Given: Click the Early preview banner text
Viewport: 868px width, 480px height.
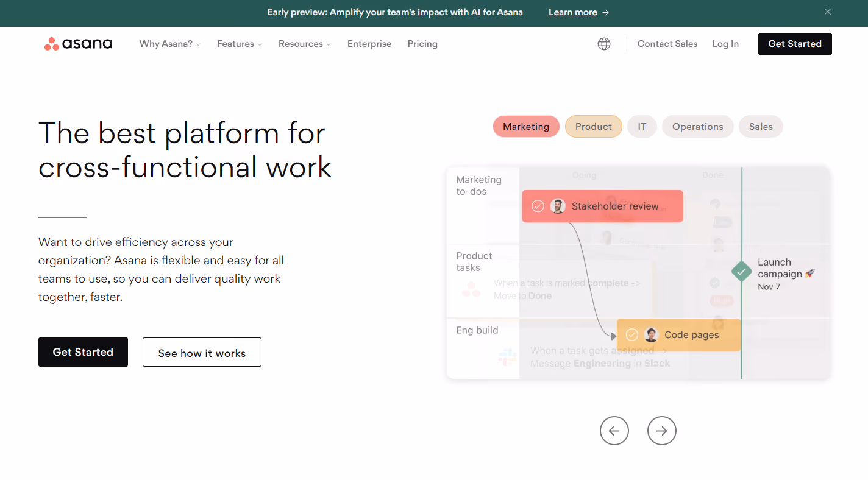Looking at the screenshot, I should click(395, 12).
